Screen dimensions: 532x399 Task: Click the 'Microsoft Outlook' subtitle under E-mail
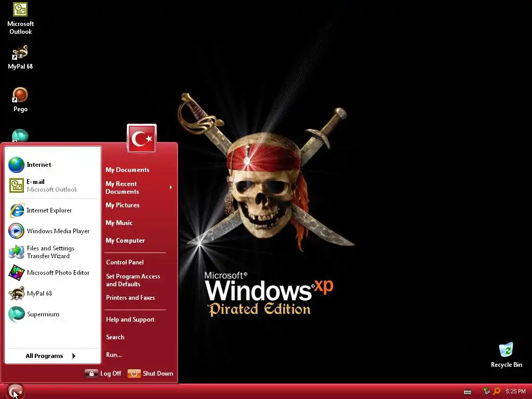pyautogui.click(x=52, y=190)
